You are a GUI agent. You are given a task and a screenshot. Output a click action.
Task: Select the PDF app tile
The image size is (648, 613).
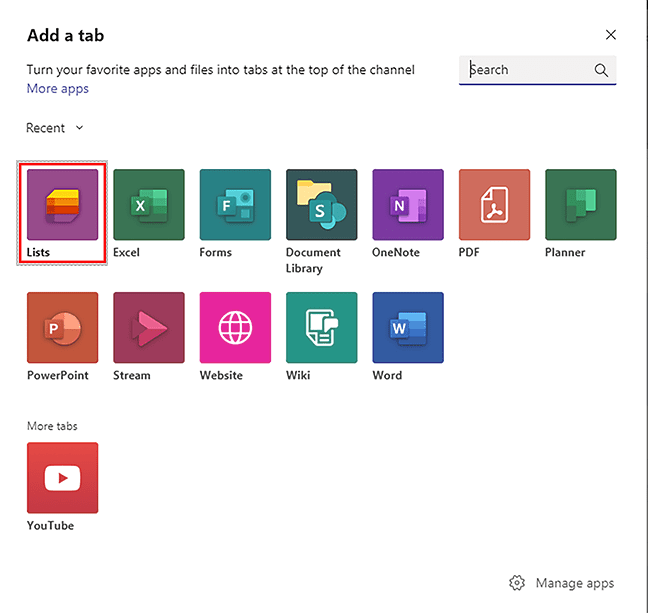494,205
